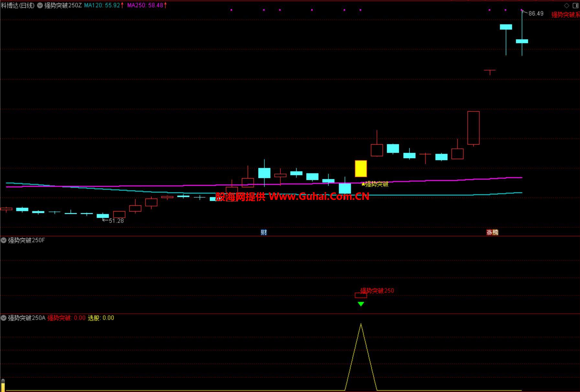Open the 强势突破250F sub-panel dropdown arrow

[x=4, y=240]
